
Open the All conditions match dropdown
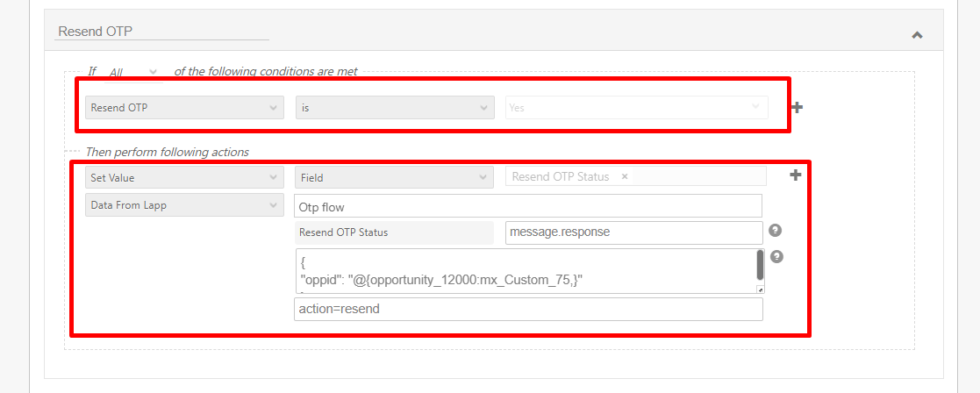click(133, 72)
